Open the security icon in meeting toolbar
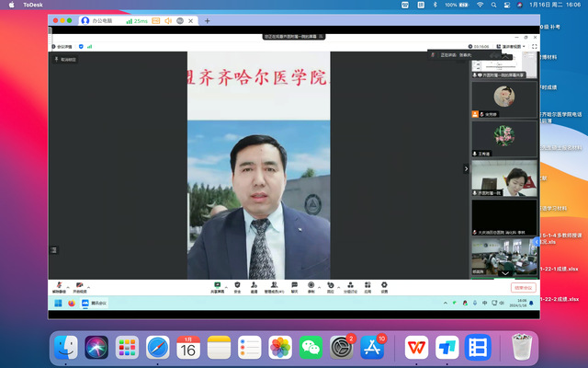Screen dimensions: 588x368 point(237,286)
